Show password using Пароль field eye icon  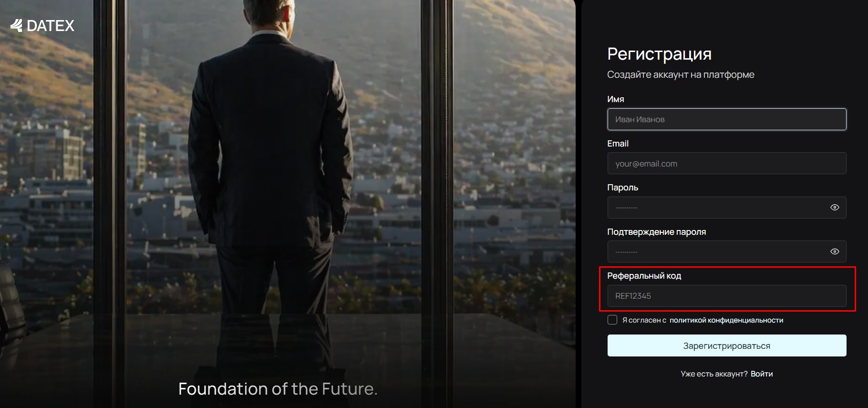coord(835,208)
